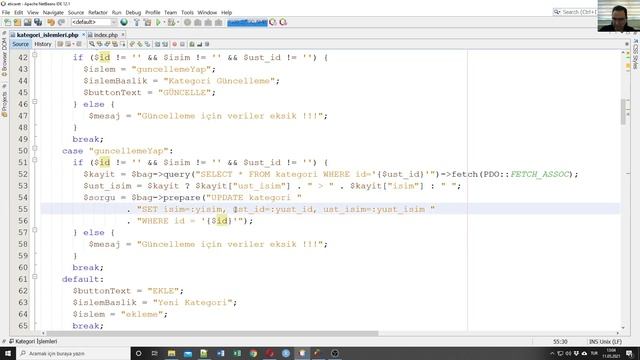Open dropdown arrow beside Debug icon
Screen dimensions: 640x360
pos(178,22)
